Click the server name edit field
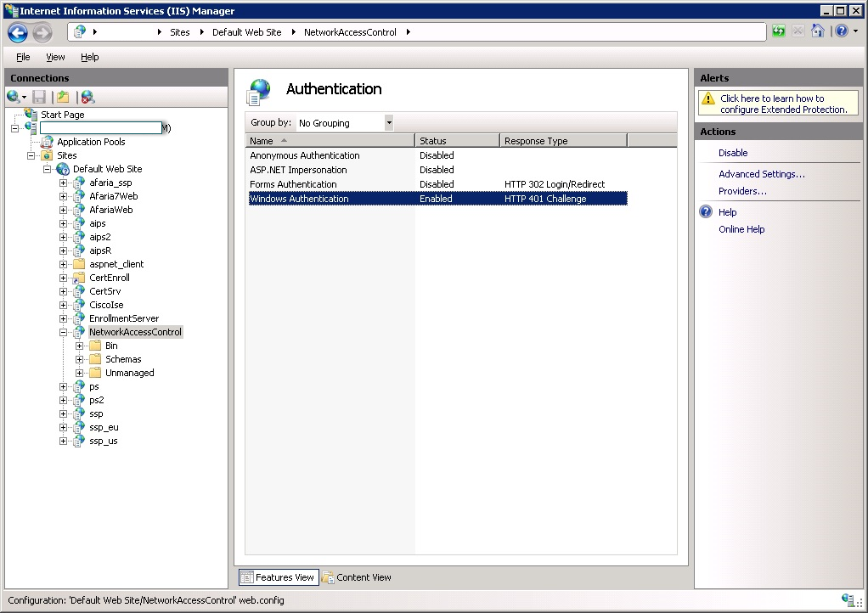The width and height of the screenshot is (868, 613). coord(101,128)
